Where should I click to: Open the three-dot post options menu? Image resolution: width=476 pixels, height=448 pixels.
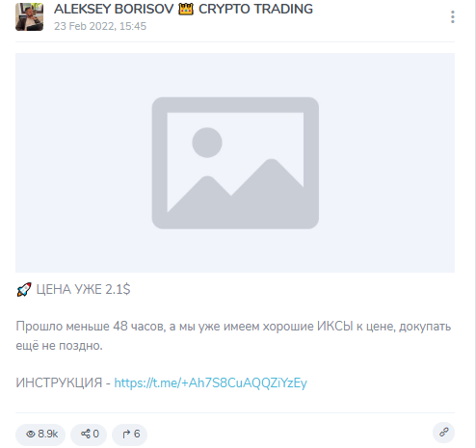pyautogui.click(x=453, y=16)
